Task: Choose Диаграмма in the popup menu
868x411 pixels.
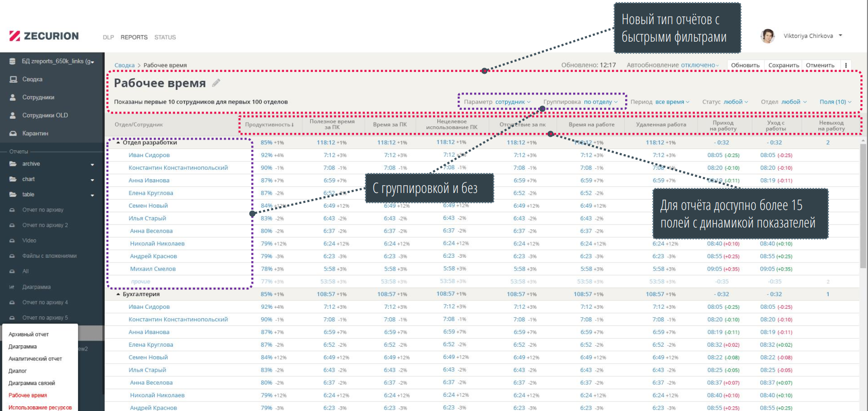Action: point(23,347)
